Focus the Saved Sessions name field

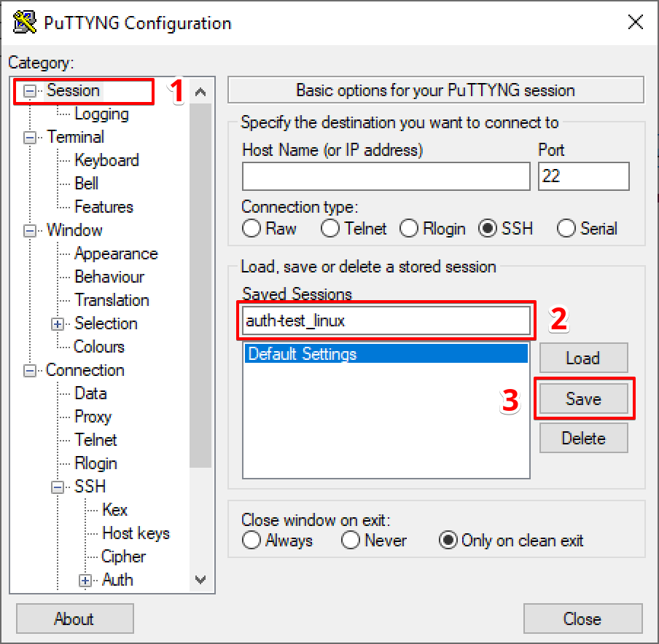point(386,321)
